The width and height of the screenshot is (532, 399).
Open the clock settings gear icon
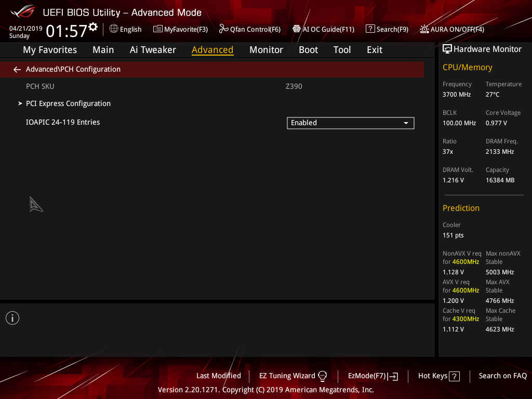point(93,27)
